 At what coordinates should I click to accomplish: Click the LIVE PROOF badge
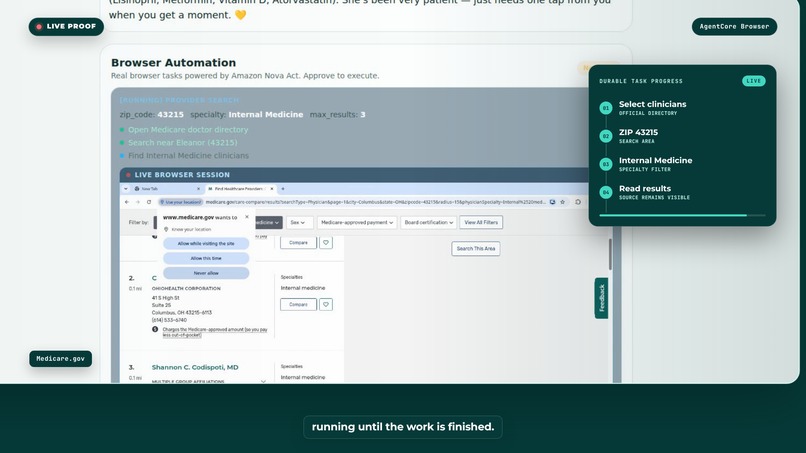pyautogui.click(x=66, y=26)
